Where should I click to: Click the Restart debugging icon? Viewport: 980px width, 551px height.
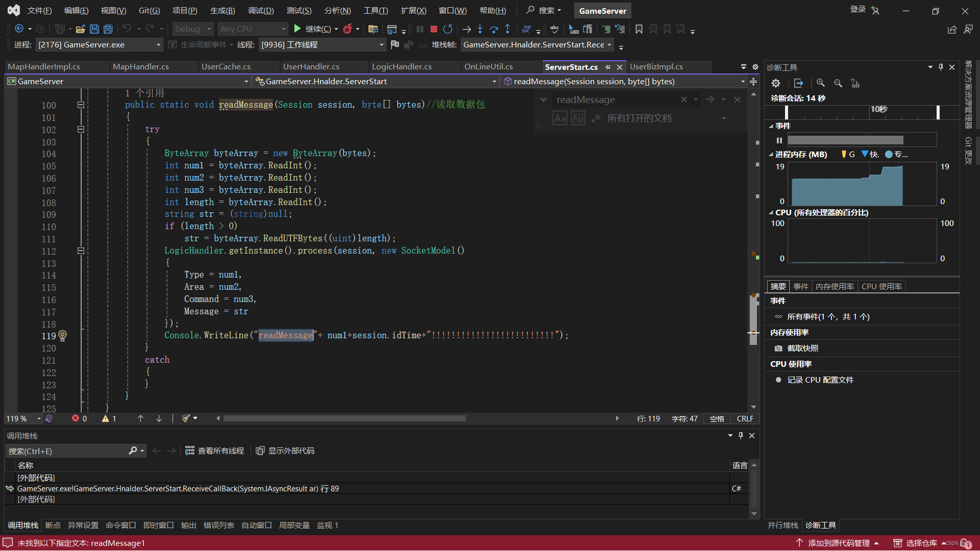click(448, 29)
